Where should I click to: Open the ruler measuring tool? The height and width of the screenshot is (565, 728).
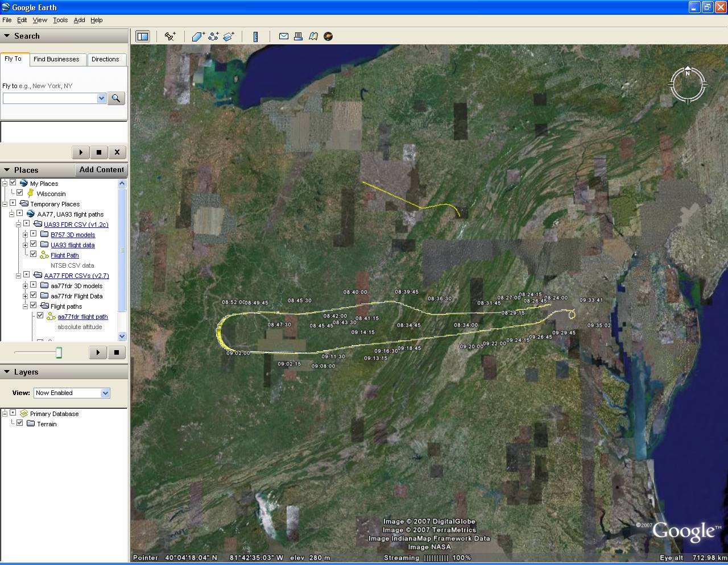point(255,36)
